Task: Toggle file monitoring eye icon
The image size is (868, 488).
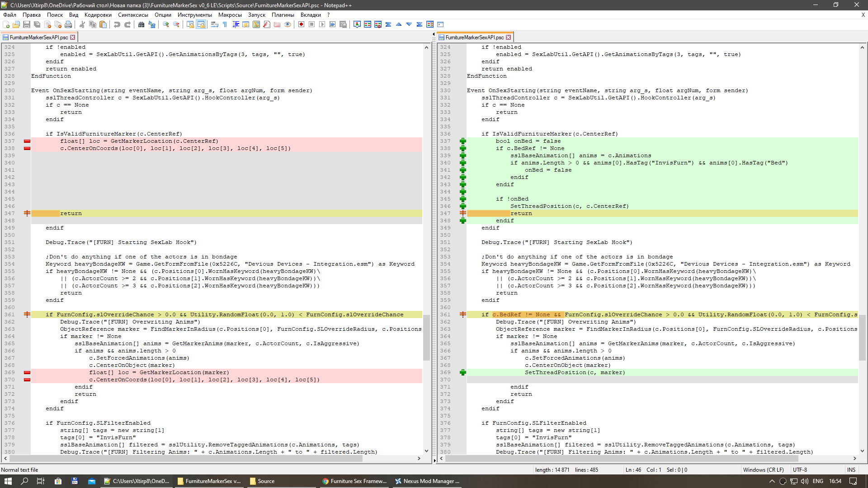Action: 288,24
